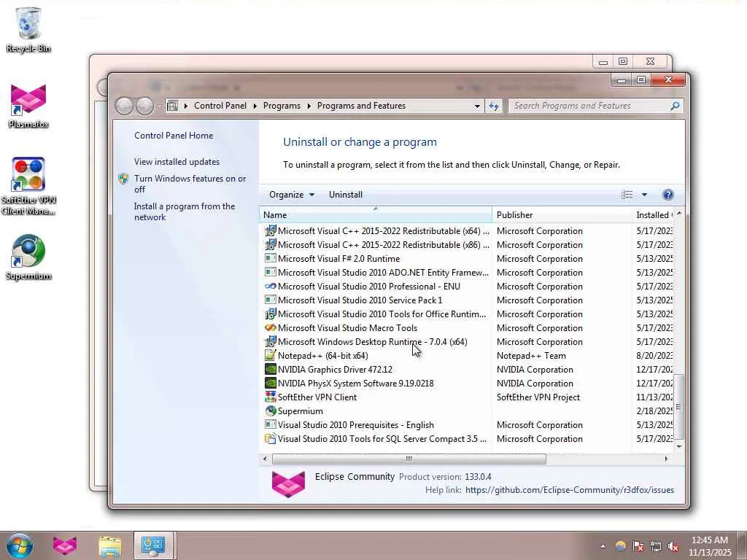Open the Plasmafox taskbar icon
Image resolution: width=747 pixels, height=560 pixels.
[65, 545]
